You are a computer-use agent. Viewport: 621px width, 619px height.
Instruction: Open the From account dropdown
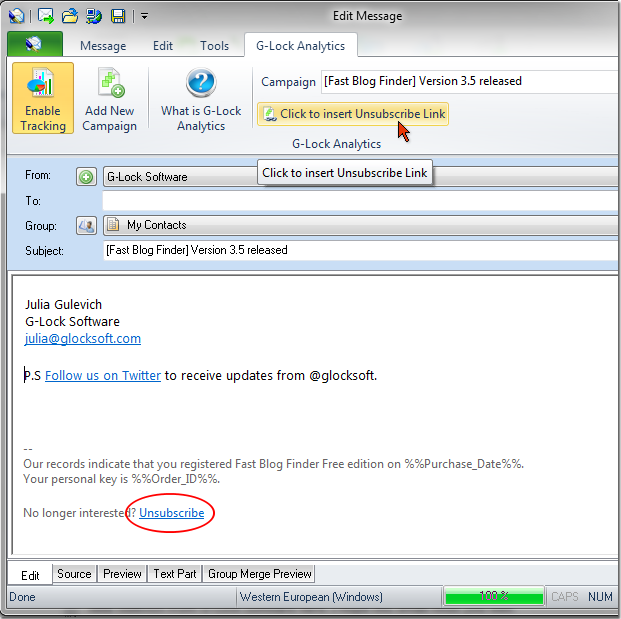[361, 177]
